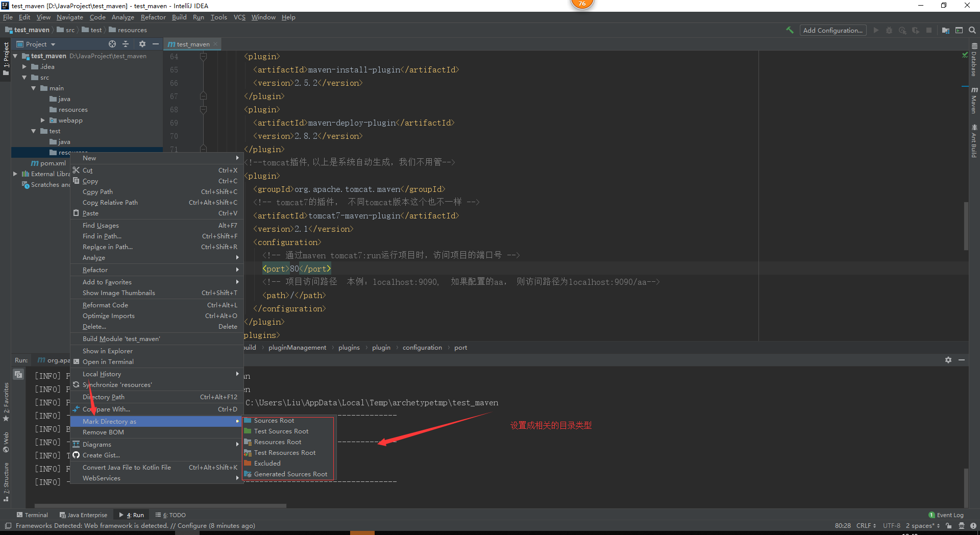
Task: Choose Open in Terminal from context menu
Action: point(156,362)
